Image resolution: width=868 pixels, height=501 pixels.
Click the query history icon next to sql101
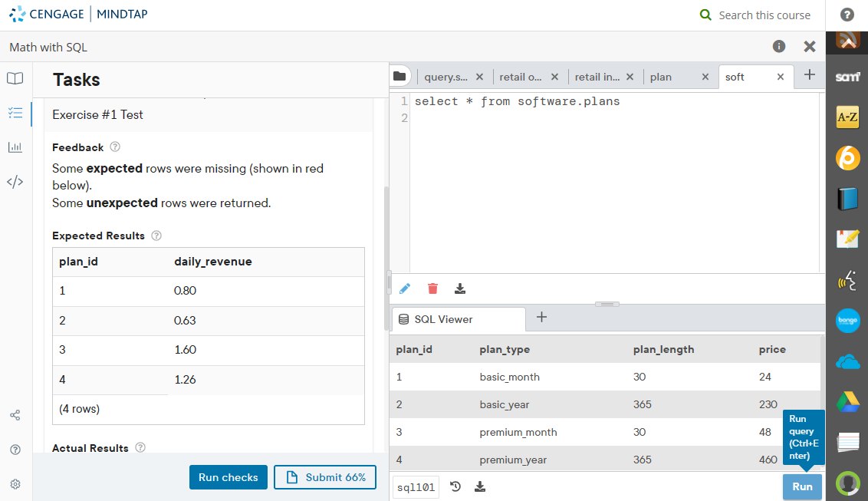point(455,486)
